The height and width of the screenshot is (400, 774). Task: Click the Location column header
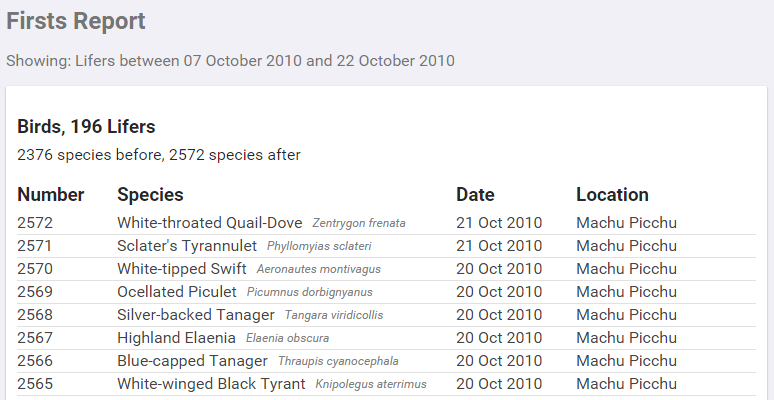point(612,194)
